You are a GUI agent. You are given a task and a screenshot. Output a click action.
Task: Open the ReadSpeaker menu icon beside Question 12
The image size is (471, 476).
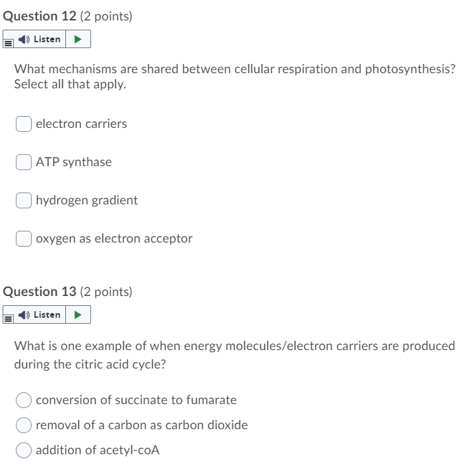pos(8,43)
